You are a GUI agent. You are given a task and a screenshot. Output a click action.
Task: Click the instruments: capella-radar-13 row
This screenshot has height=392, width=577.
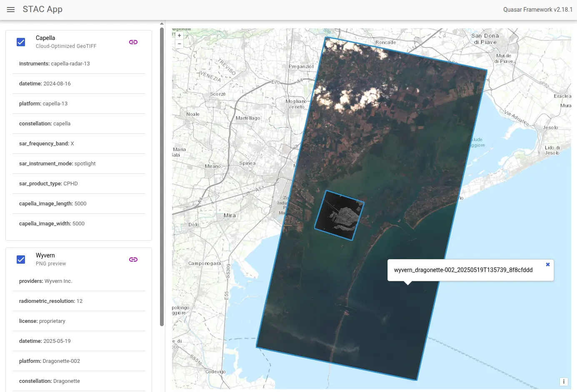tap(79, 64)
